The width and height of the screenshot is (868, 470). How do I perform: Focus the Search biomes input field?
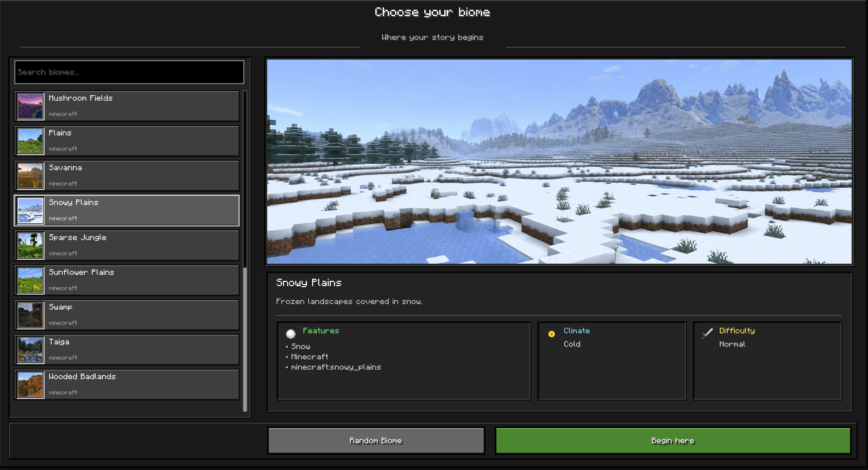click(x=129, y=72)
